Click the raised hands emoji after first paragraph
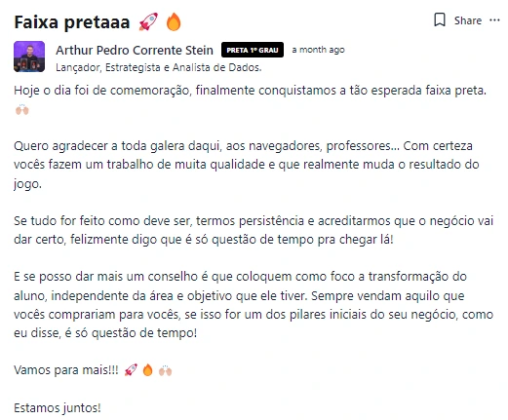The height and width of the screenshot is (420, 508). pyautogui.click(x=22, y=110)
